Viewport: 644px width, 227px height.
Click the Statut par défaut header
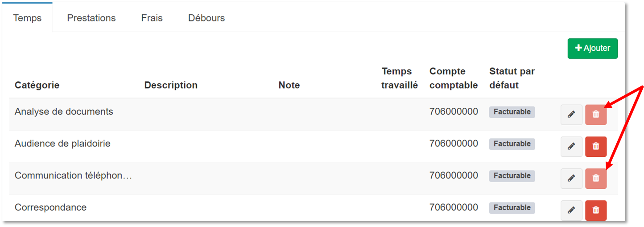tap(512, 78)
